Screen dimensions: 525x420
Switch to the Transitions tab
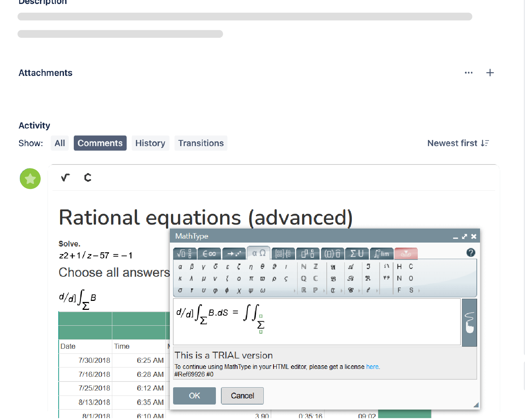tap(200, 143)
